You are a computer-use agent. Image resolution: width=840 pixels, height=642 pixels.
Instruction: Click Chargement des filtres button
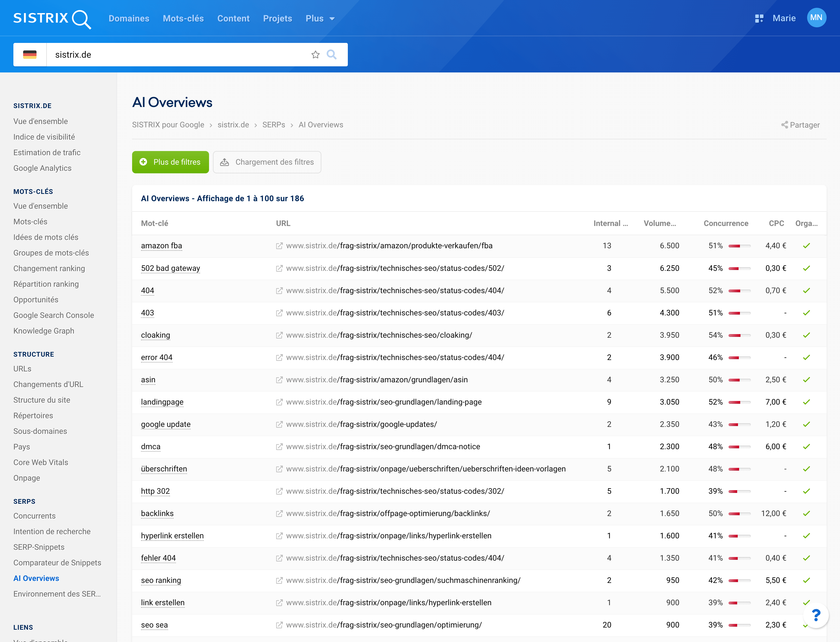click(267, 162)
